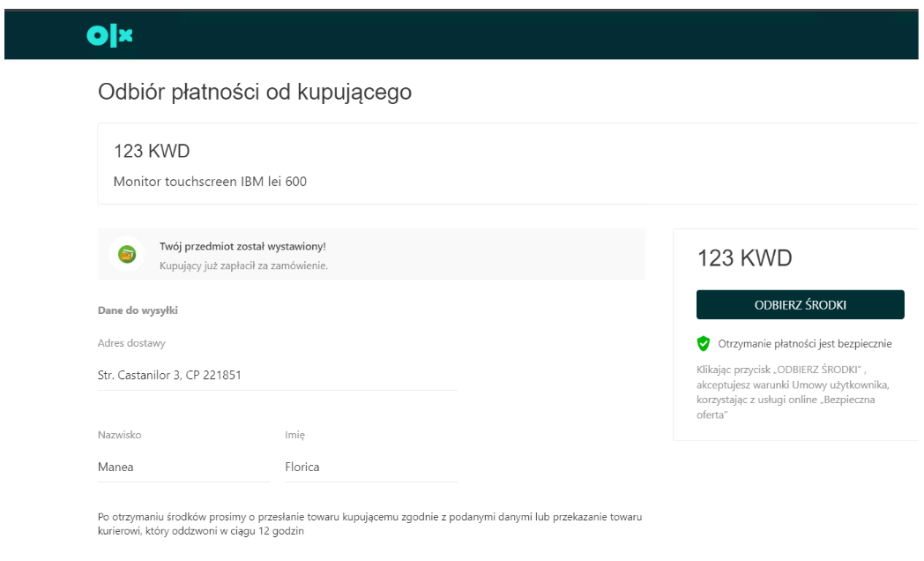Click the Odbiór płatności od kupującego heading

[x=255, y=92]
